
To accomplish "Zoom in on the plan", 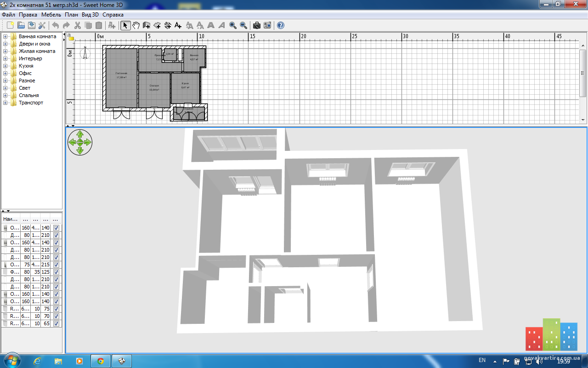I will (233, 25).
